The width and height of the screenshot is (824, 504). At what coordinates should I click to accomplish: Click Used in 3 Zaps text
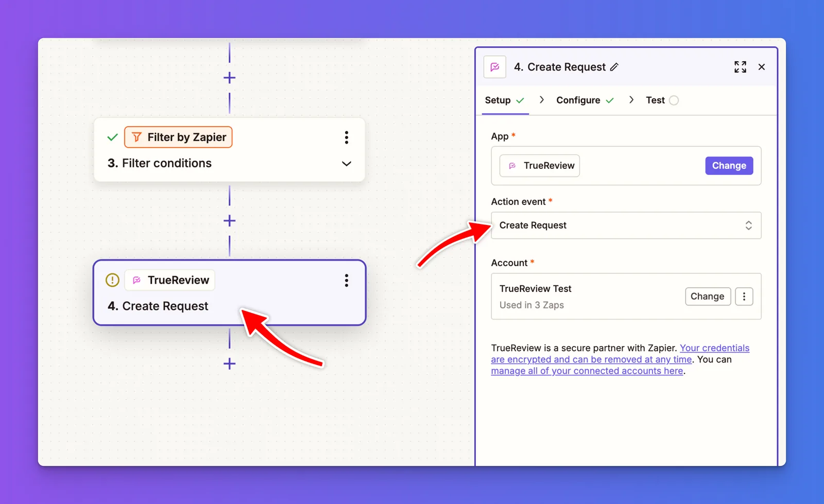531,305
